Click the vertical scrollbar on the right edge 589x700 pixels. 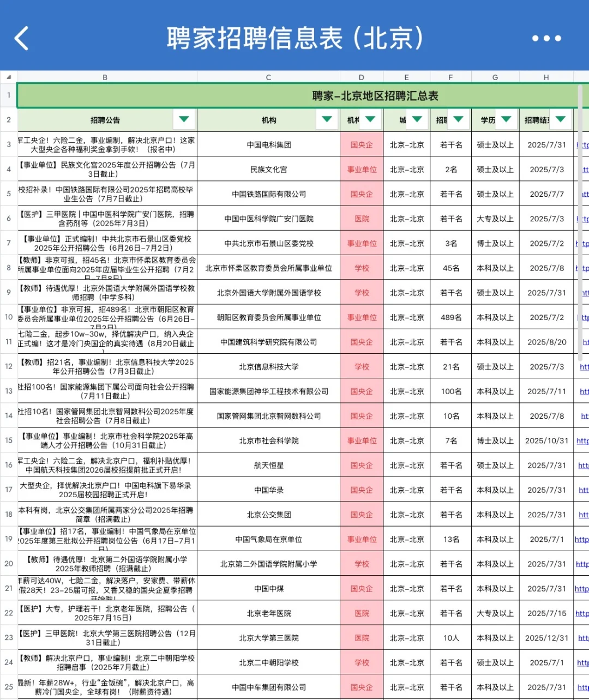(580, 222)
